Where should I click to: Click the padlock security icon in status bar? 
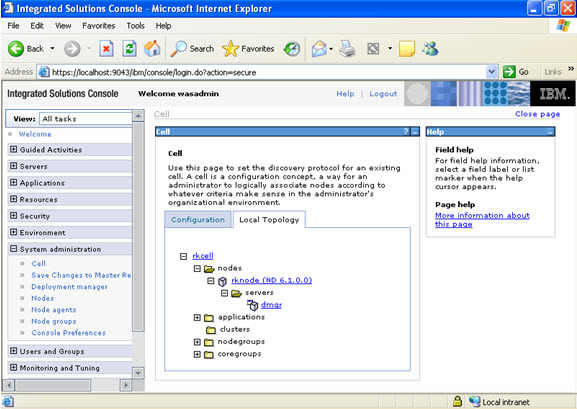tap(457, 401)
